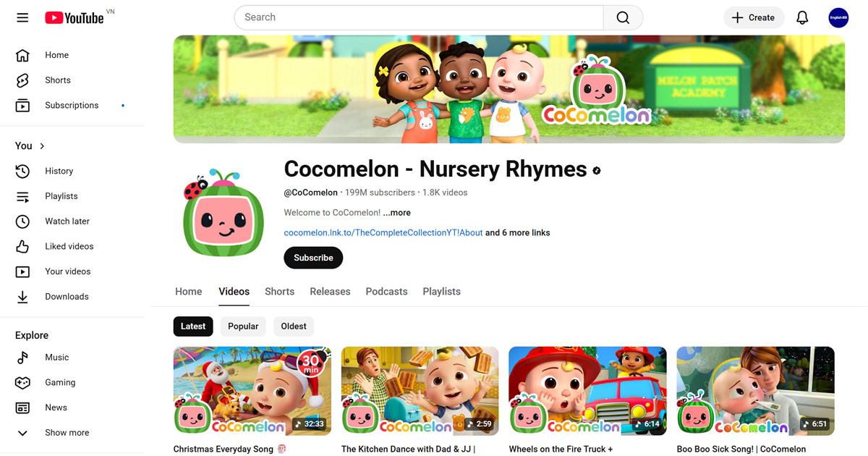Open the Christmas Everyday Song thumbnail
Viewport: 868px width, 456px height.
[x=252, y=391]
